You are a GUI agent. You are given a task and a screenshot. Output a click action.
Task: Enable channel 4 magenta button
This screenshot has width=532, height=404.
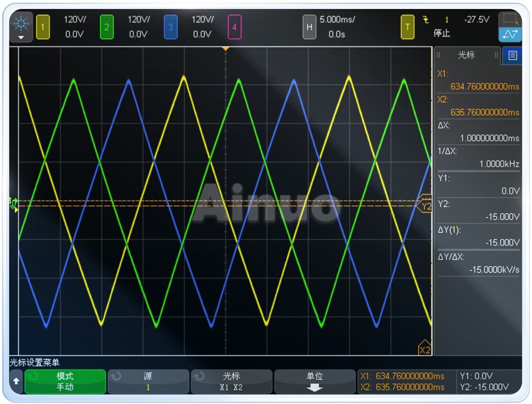coord(234,27)
